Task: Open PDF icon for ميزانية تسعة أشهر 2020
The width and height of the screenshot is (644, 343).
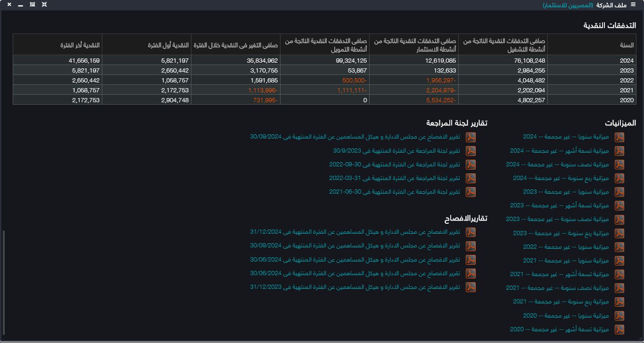Action: 619,329
